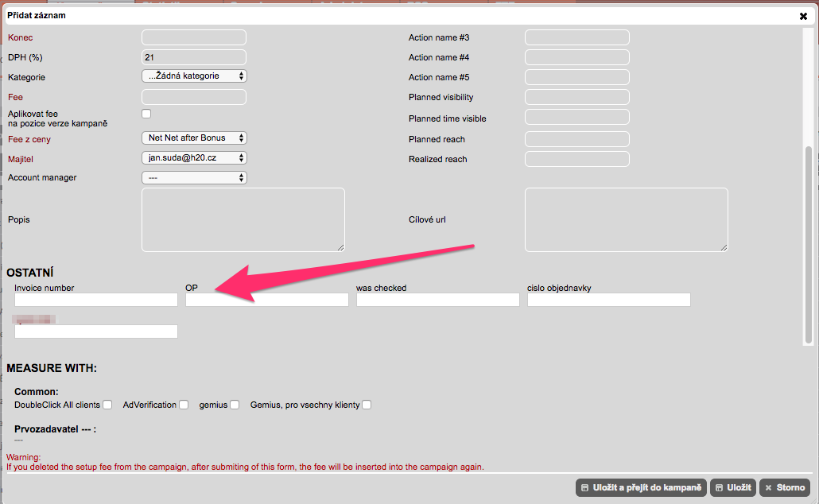Close the Přidat záznam dialog
Screen dimensions: 819x504
[x=803, y=15]
